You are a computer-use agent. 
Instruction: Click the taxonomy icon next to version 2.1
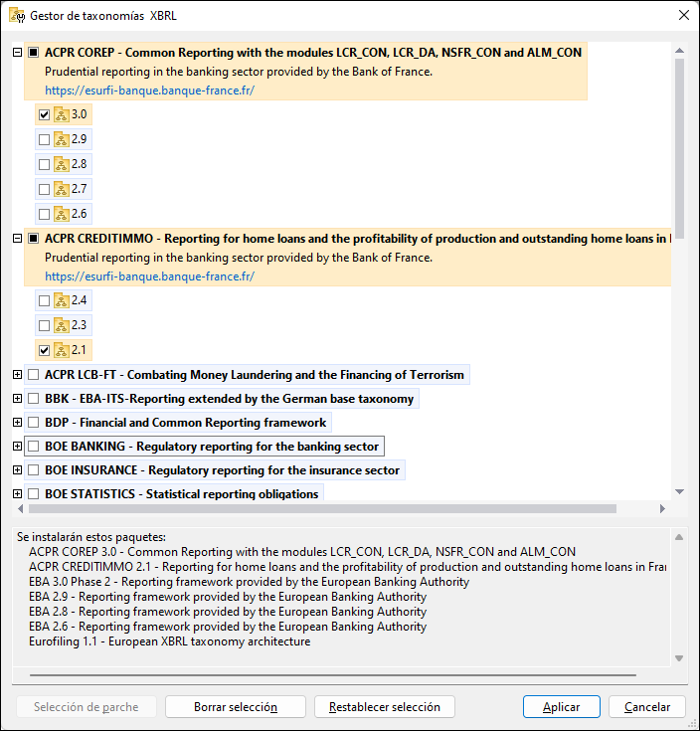pos(62,350)
